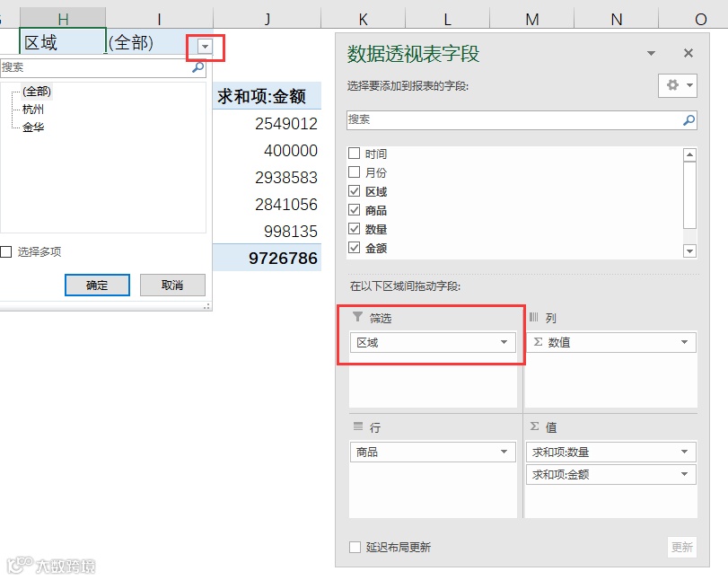Uncheck the 数量 field checkbox
Screen dimensions: 728x580
point(354,229)
